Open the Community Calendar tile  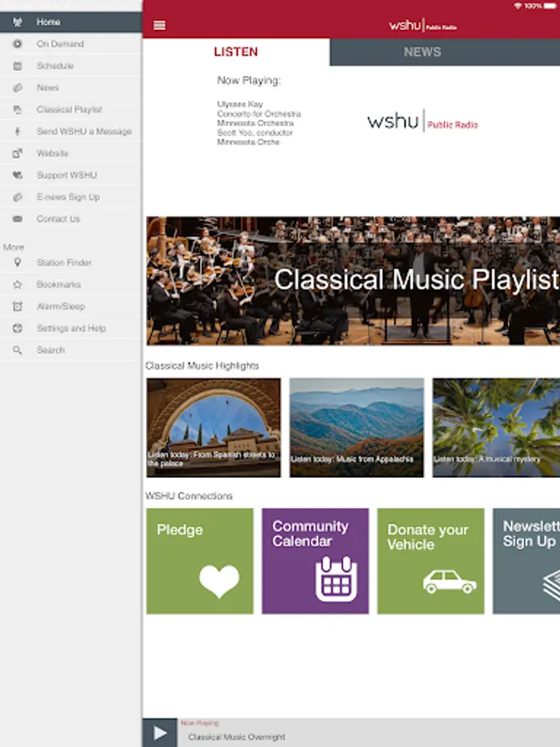[314, 561]
